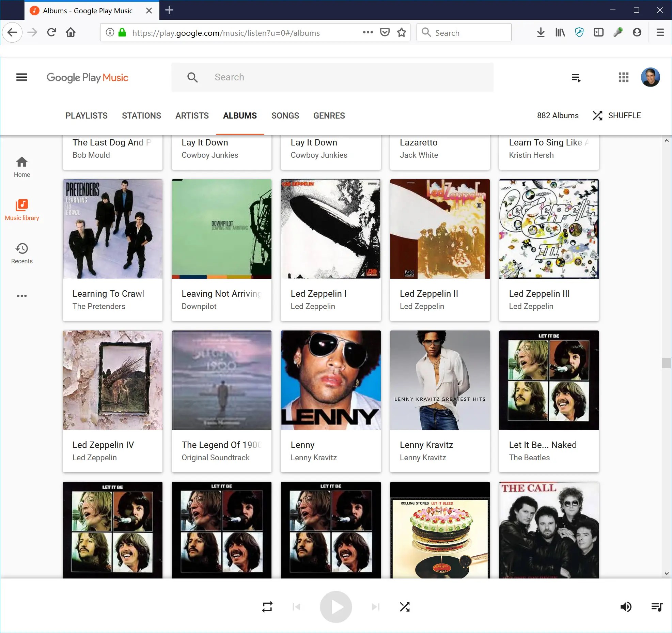The width and height of the screenshot is (672, 633).
Task: Click the Home sidebar icon
Action: [x=22, y=167]
